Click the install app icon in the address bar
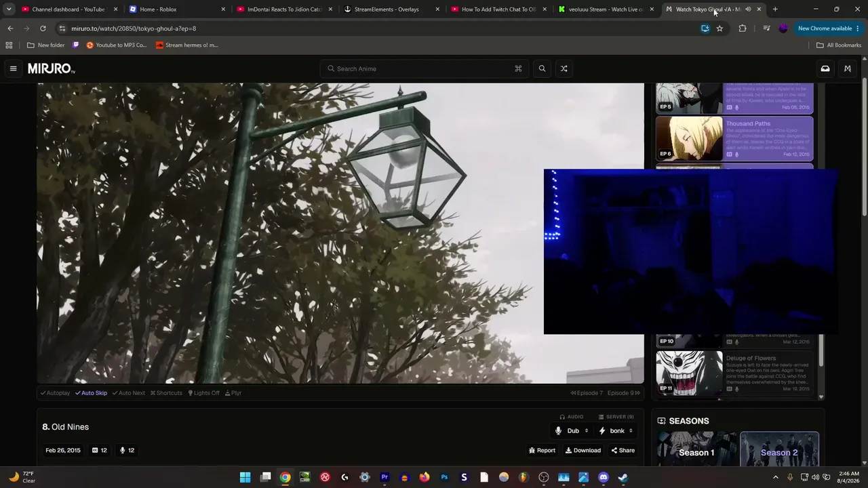The height and width of the screenshot is (488, 868). coord(705,28)
